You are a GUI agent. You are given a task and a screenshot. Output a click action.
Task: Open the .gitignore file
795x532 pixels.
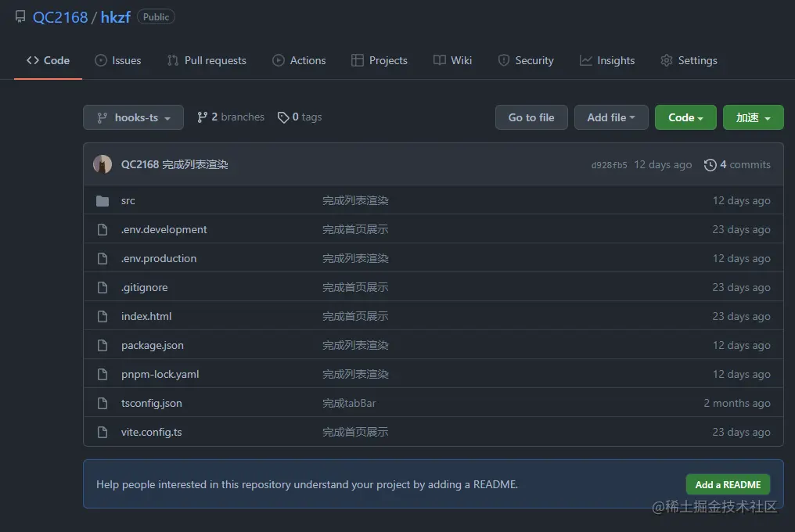pos(145,288)
